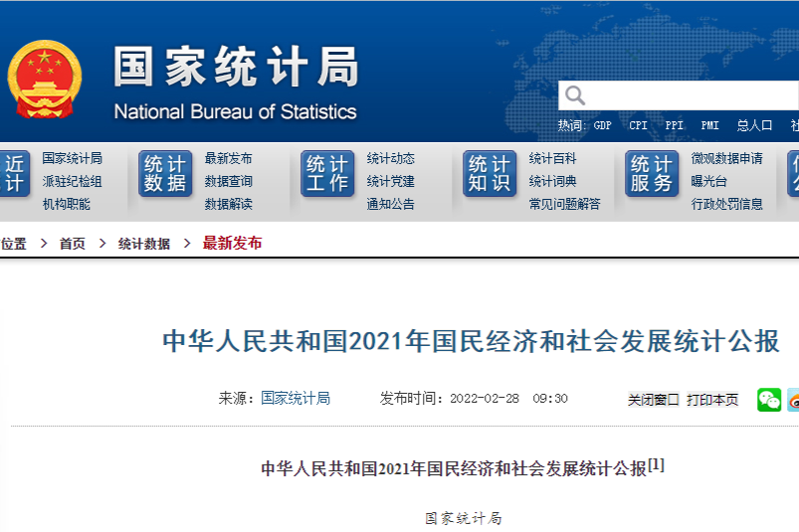Select the PMI hot keyword
Viewport: 799px width, 532px height.
coord(709,125)
